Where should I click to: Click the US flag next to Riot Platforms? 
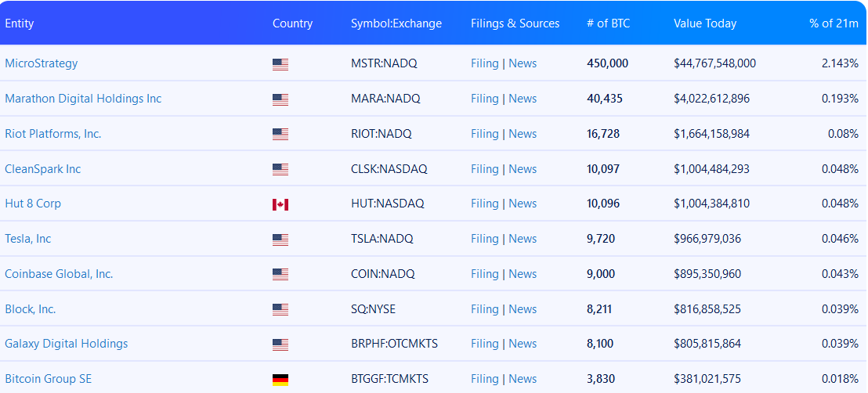click(x=280, y=135)
